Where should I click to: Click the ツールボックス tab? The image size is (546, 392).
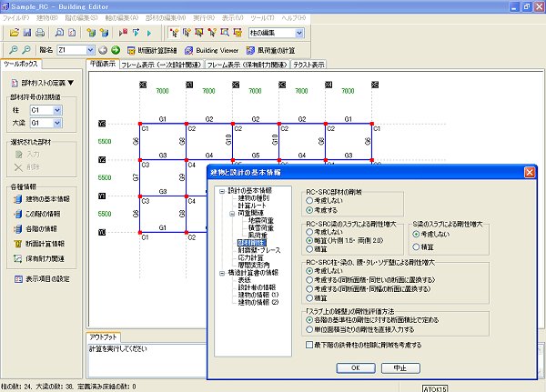21,64
